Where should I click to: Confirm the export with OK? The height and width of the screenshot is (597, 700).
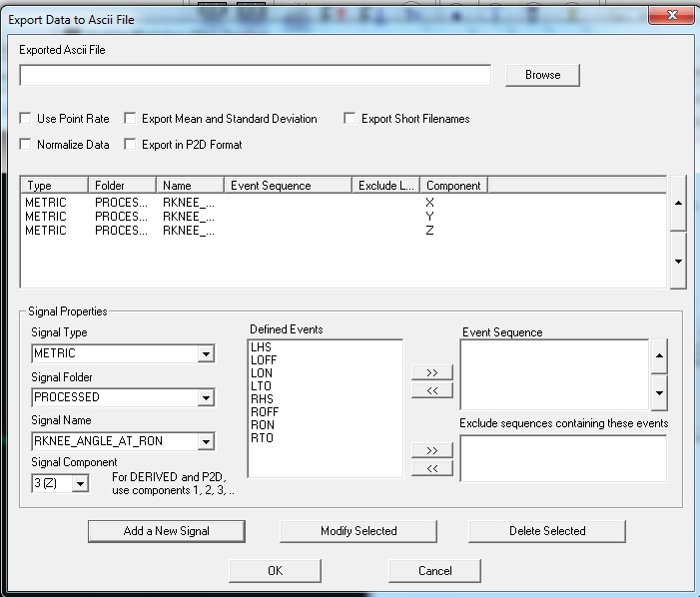(x=275, y=571)
